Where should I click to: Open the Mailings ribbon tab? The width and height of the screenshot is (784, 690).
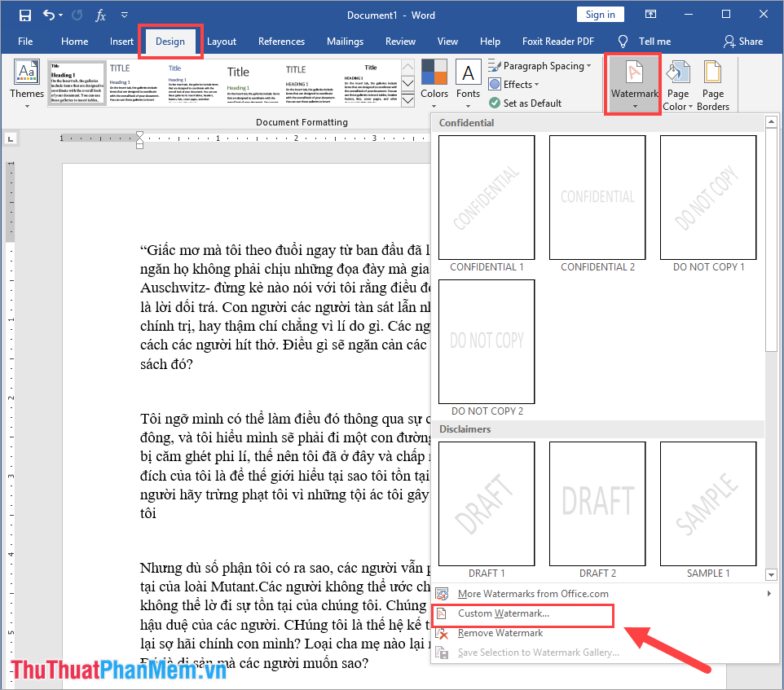(344, 41)
